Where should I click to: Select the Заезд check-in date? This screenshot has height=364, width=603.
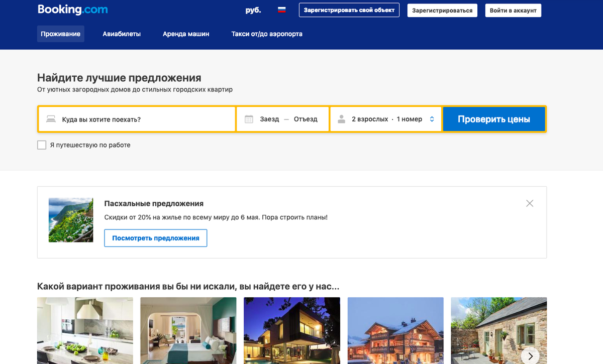(x=269, y=119)
